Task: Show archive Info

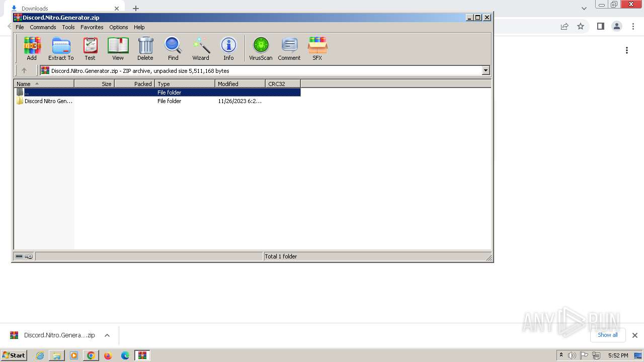Action: tap(228, 48)
